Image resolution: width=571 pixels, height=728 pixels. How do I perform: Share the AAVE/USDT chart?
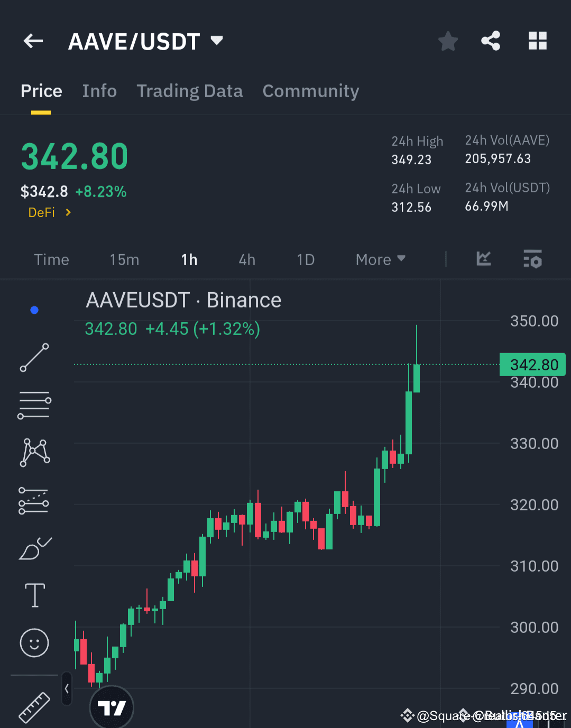(491, 41)
